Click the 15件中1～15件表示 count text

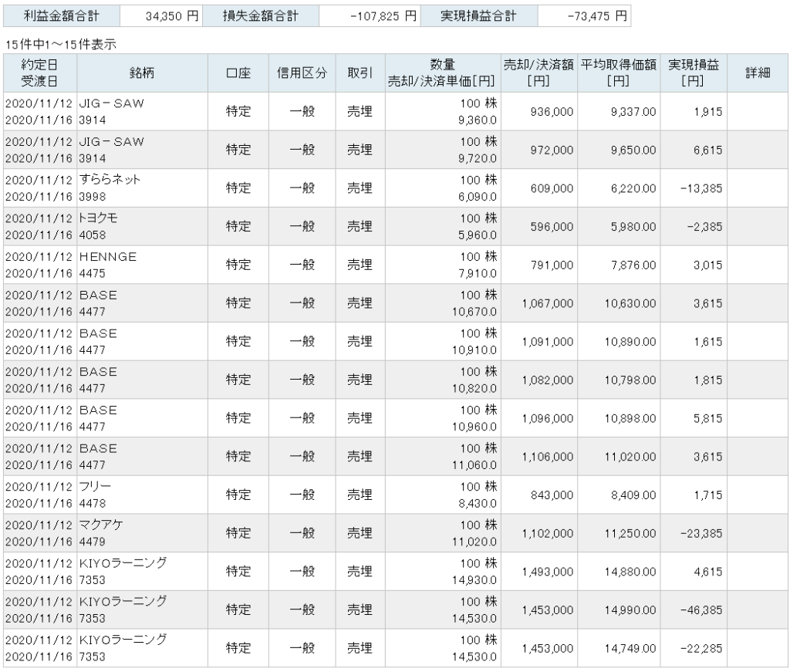pos(61,45)
